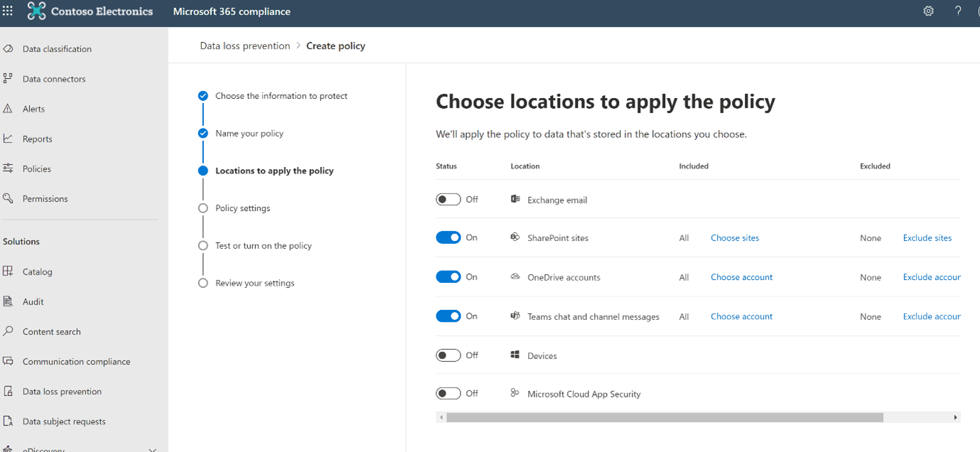Click the SharePoint sites icon
The width and height of the screenshot is (980, 452).
tap(515, 237)
